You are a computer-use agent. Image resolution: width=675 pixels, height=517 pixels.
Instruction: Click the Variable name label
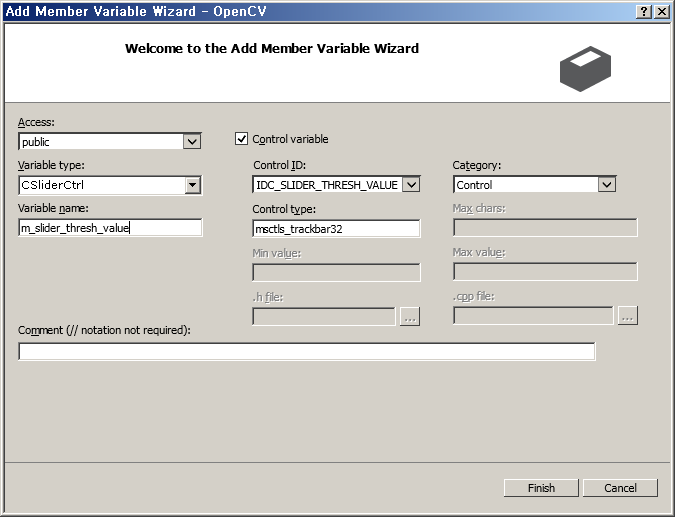pos(53,208)
